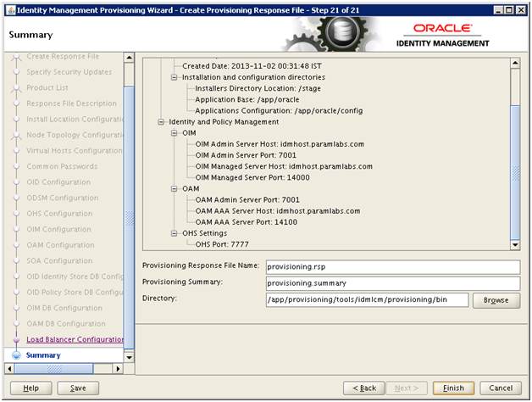Select 'OIM Admin Server Host' row
This screenshot has height=402, width=532.
point(280,144)
